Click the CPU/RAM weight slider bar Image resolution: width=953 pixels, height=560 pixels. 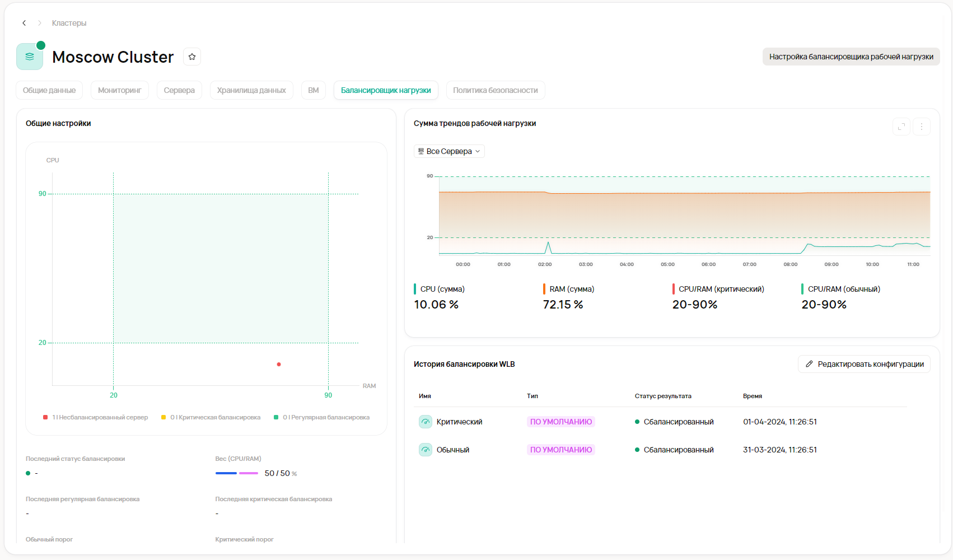click(x=237, y=473)
